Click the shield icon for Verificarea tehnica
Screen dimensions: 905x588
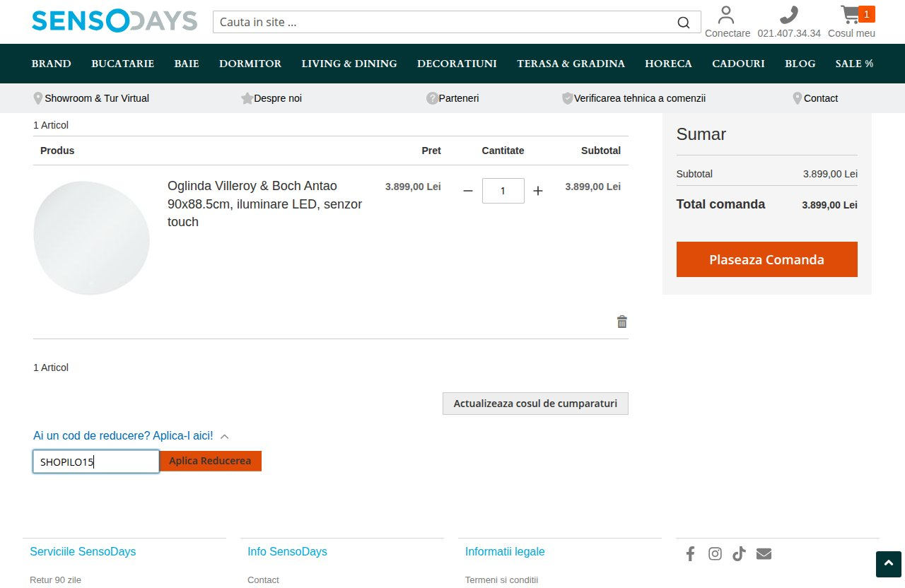click(x=567, y=98)
